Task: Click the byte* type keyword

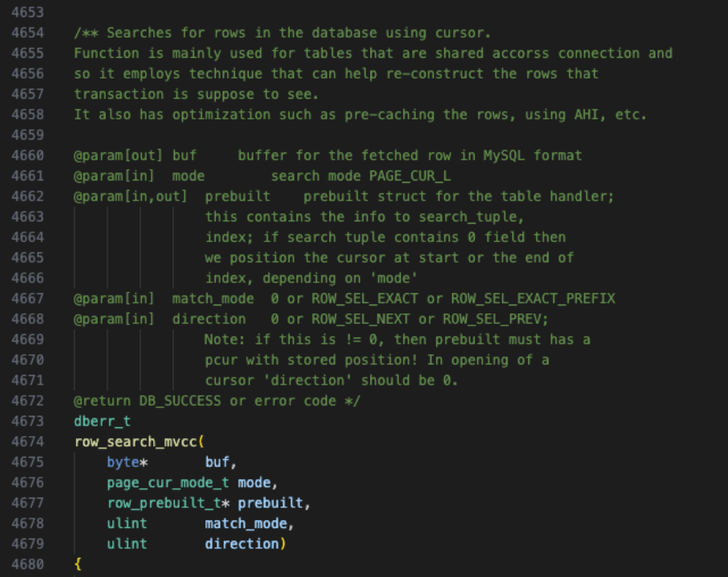Action: coord(127,462)
